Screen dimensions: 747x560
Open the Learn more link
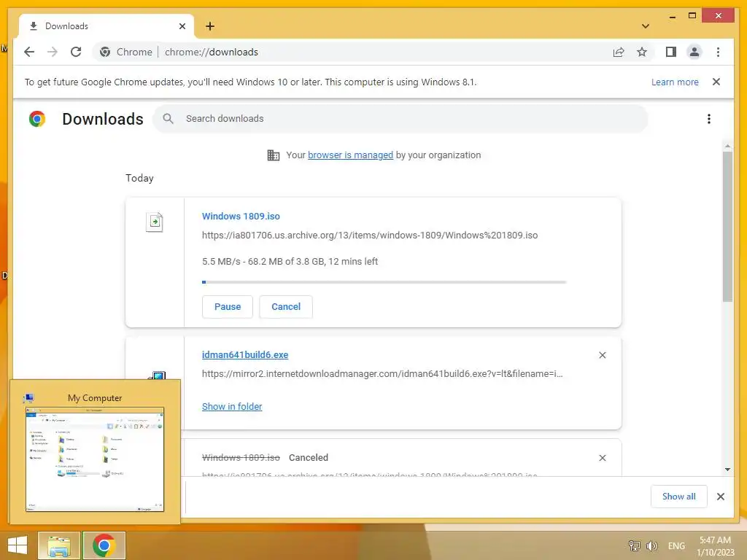pyautogui.click(x=675, y=82)
